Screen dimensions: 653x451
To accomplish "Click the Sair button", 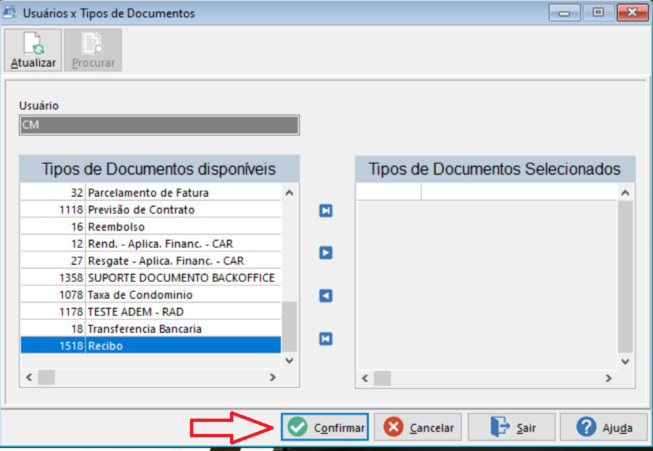I will tap(512, 427).
